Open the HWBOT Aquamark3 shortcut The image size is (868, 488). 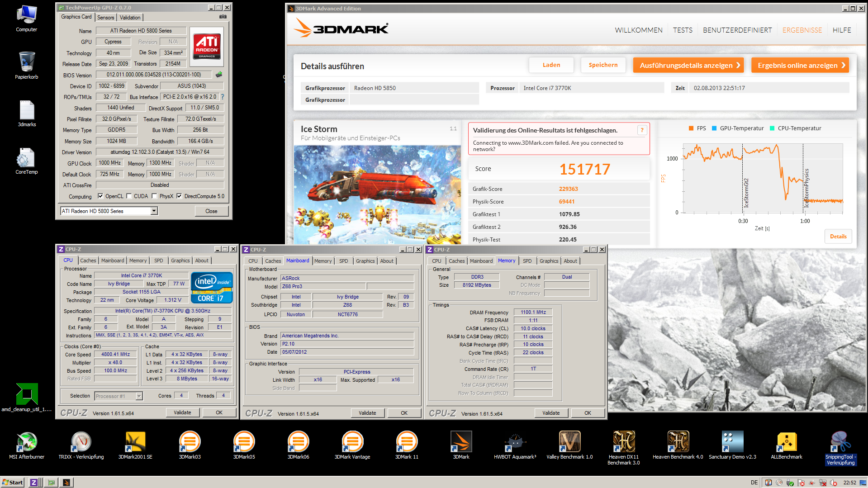[x=515, y=445]
